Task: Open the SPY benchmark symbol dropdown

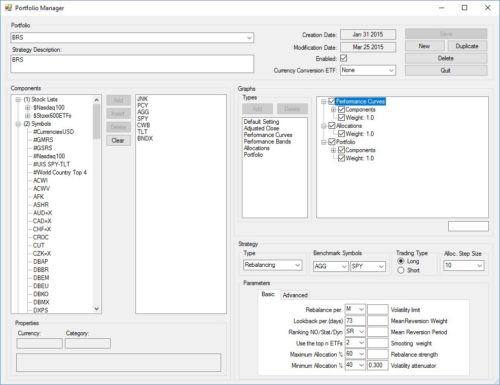Action: [381, 266]
